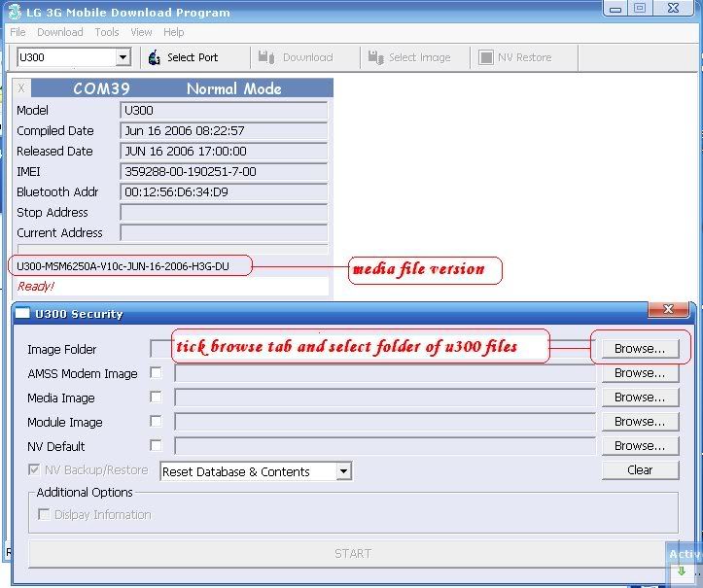Tick the Module Image checkbox

[156, 421]
